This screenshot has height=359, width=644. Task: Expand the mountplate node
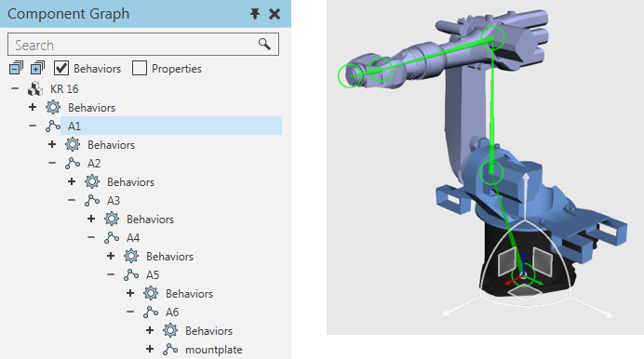tap(150, 349)
